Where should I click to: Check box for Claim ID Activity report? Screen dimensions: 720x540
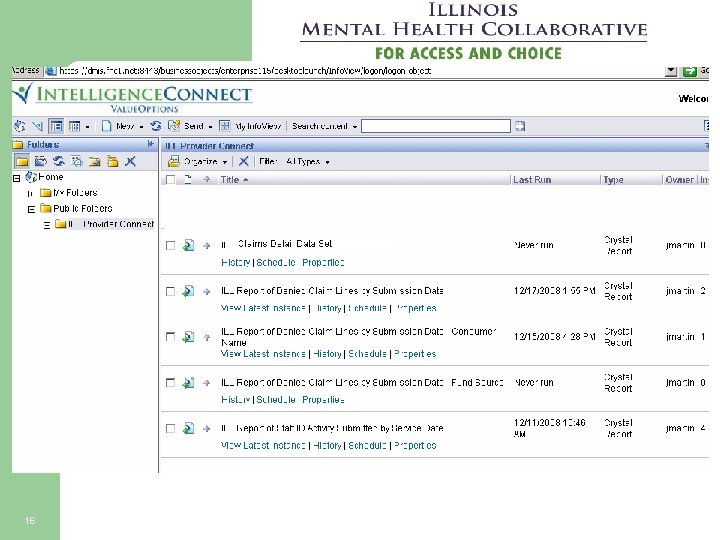click(170, 428)
